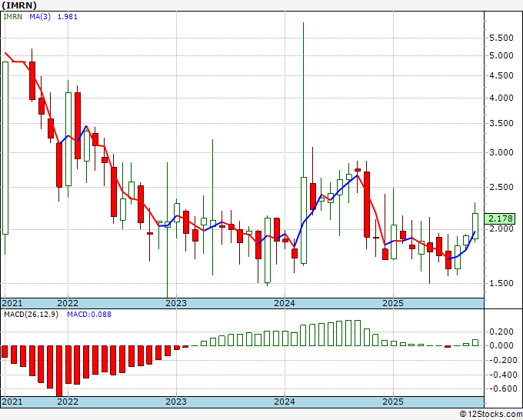
Task: Click 2023 on the MACD timeline
Action: [176, 402]
